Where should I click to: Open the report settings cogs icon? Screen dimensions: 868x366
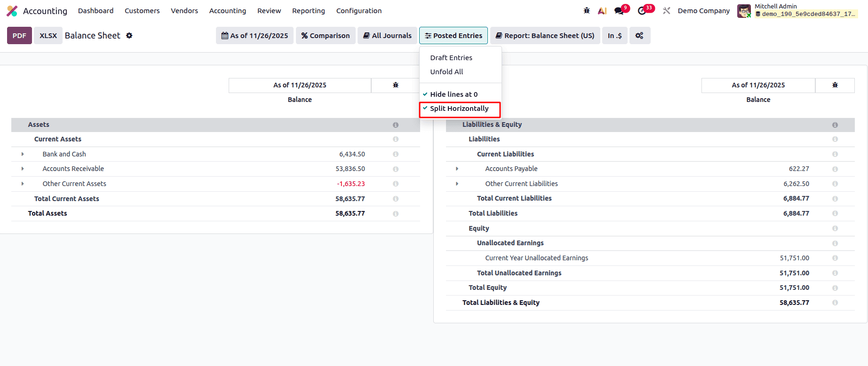[x=639, y=36]
